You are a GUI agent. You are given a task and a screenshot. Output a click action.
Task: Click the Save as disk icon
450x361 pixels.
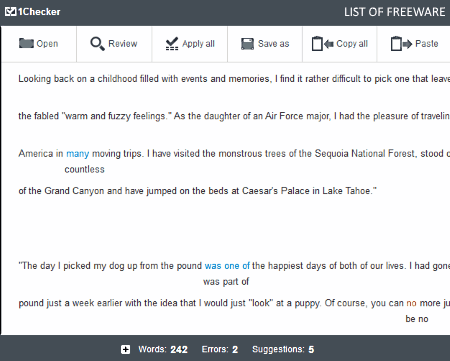(247, 44)
